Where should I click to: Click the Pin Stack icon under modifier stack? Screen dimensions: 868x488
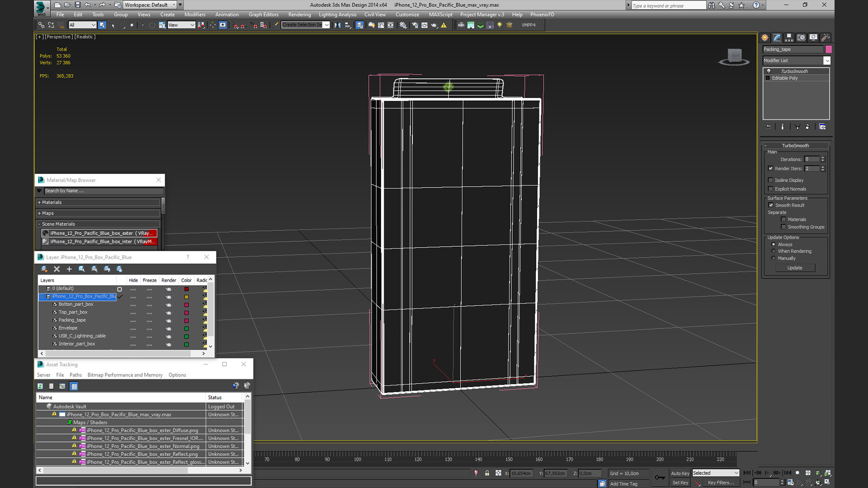(x=768, y=127)
